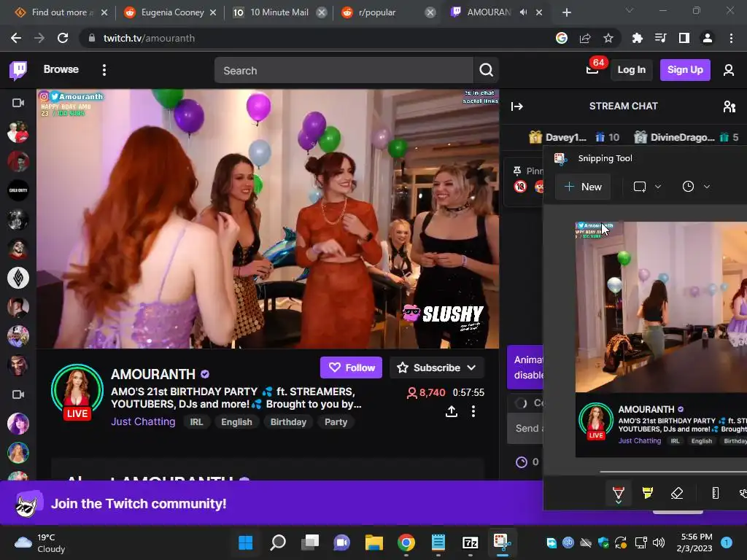This screenshot has height=560, width=747.
Task: Open File Explorer from the taskbar
Action: point(374,542)
